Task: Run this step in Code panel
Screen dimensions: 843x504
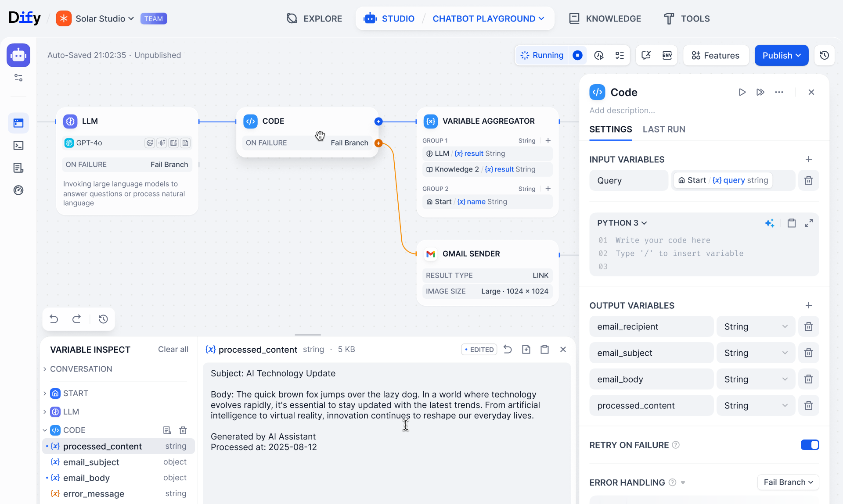Action: pos(742,92)
